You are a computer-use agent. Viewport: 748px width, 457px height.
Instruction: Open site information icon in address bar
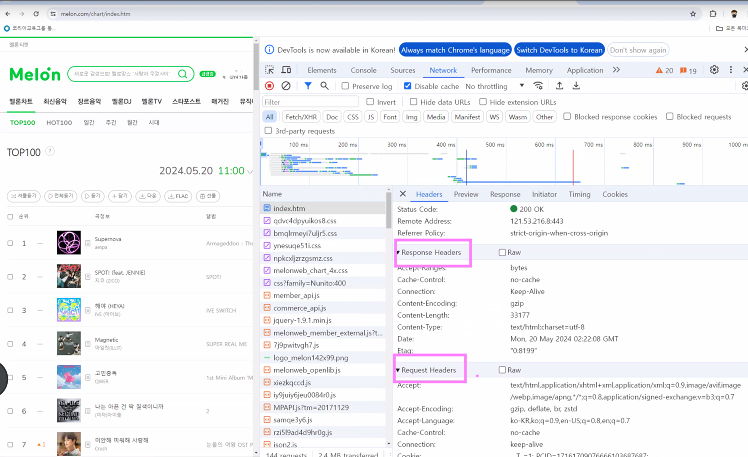click(x=53, y=14)
